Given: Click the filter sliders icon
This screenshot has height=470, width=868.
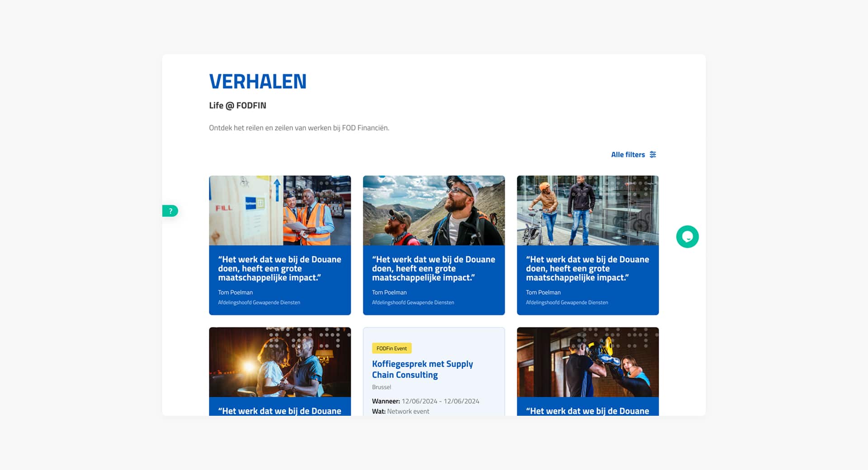Looking at the screenshot, I should [x=653, y=155].
